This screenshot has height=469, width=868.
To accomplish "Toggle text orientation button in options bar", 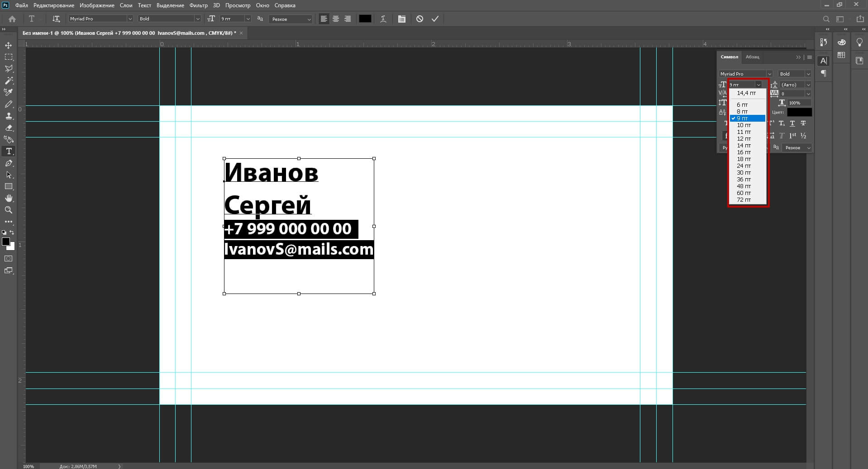I will click(x=56, y=19).
